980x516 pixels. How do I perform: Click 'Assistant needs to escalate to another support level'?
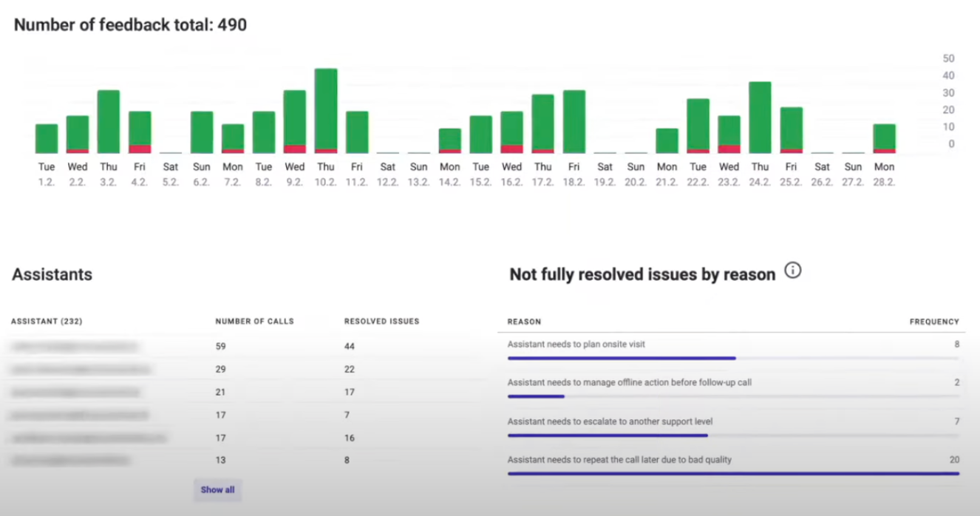(610, 421)
